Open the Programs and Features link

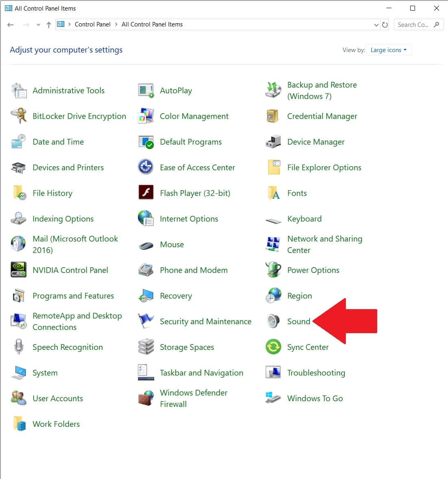click(73, 296)
